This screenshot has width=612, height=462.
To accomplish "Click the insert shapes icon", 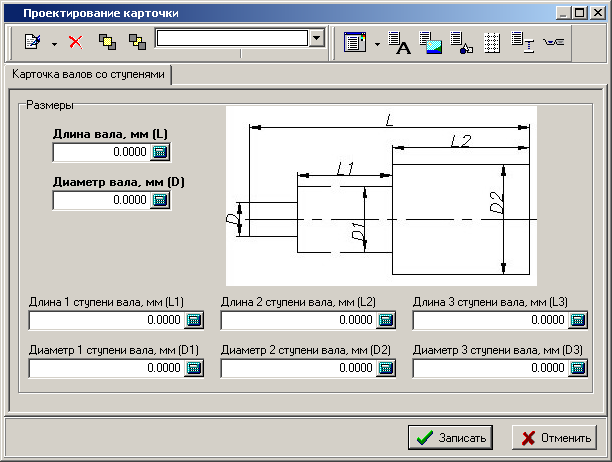I will (461, 43).
